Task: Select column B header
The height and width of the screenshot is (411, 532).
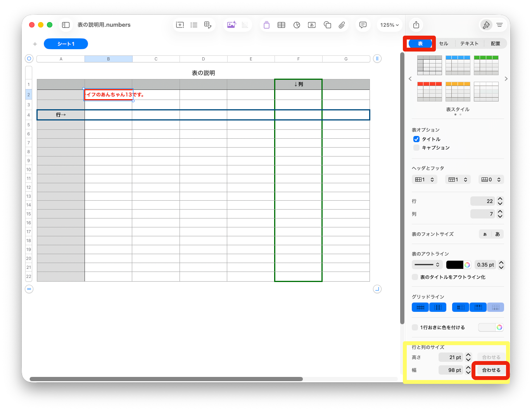Action: [109, 59]
